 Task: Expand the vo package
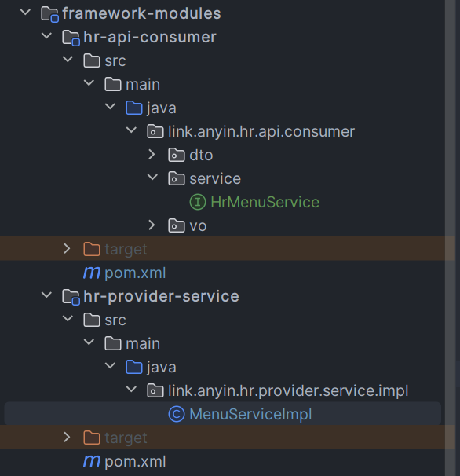(x=152, y=225)
